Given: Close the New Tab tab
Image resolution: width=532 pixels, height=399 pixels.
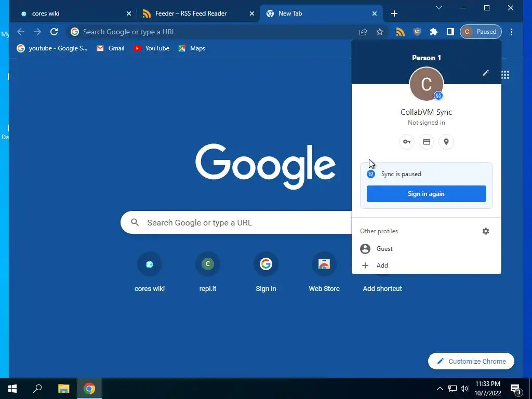Looking at the screenshot, I should tap(374, 14).
